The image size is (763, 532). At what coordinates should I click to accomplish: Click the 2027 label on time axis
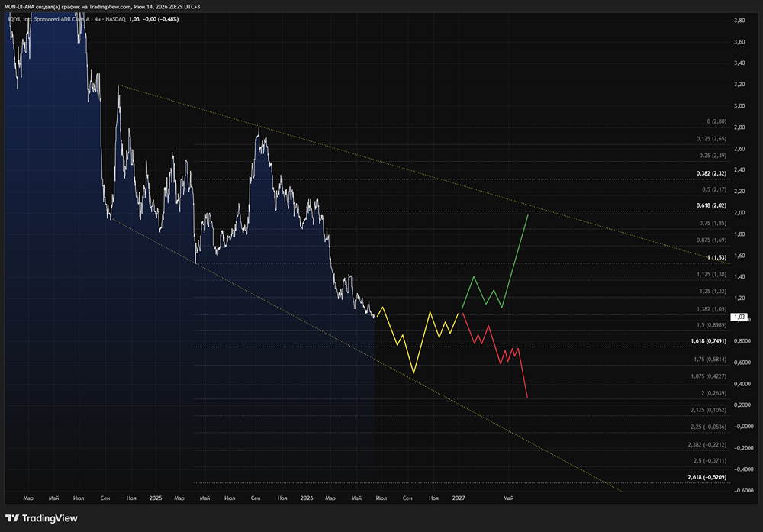(459, 498)
